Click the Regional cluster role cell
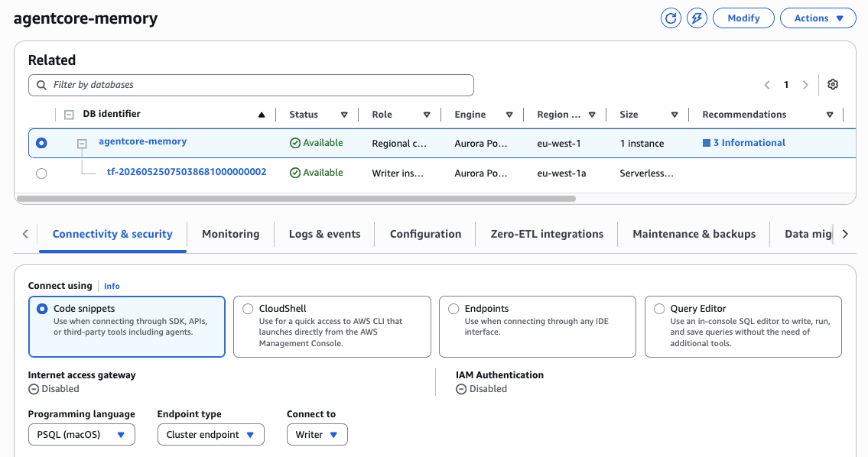868x457 pixels. point(399,144)
